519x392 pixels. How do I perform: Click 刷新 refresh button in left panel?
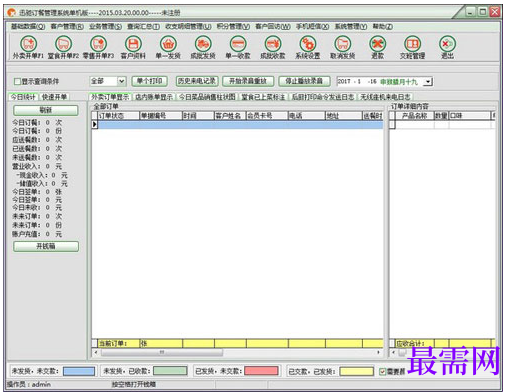pos(46,110)
